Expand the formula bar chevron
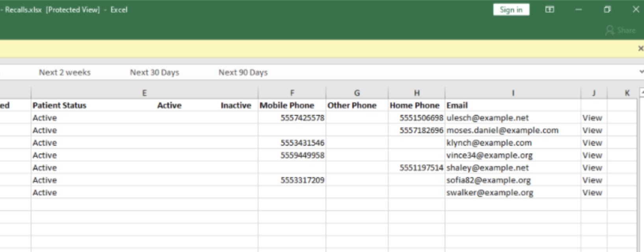 [641, 72]
